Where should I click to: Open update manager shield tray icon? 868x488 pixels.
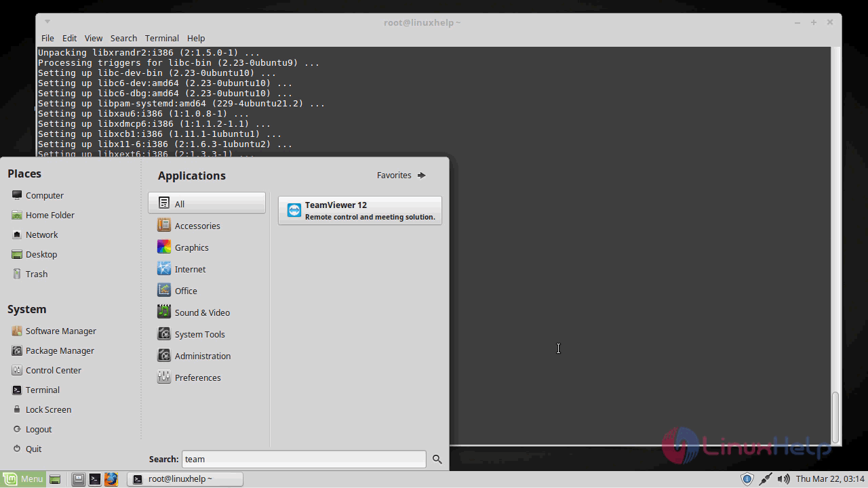pos(747,479)
